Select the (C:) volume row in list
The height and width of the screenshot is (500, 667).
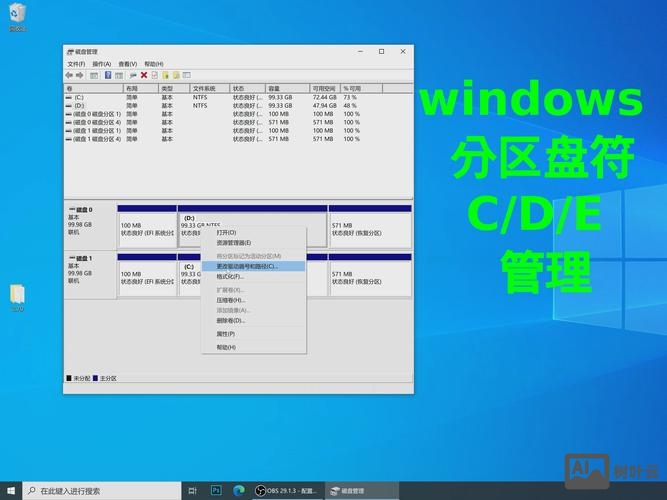[80, 97]
